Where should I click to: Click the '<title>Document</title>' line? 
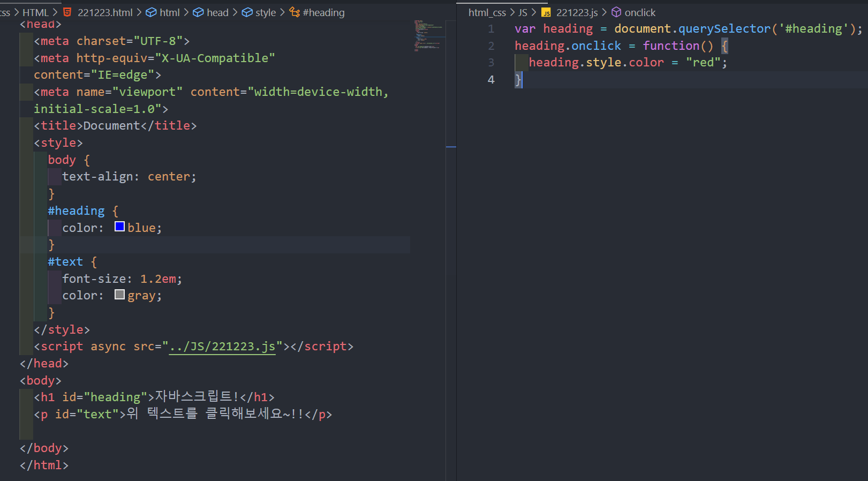click(115, 126)
